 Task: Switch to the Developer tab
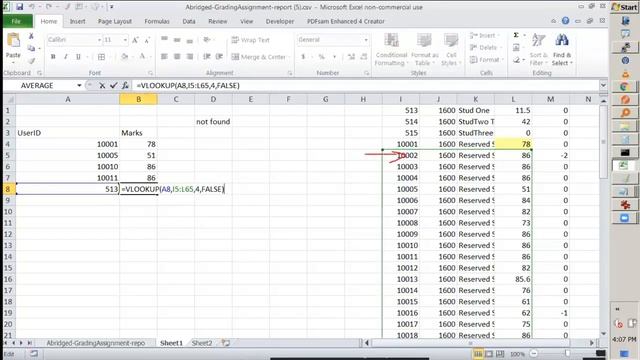pyautogui.click(x=280, y=21)
